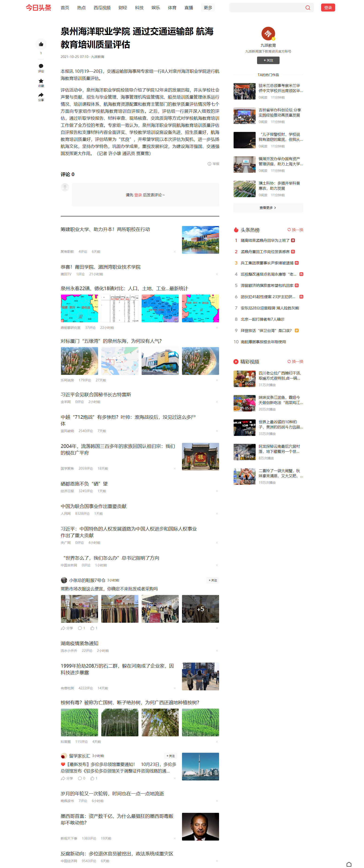Screen dimensions: 364x868
Task: Toggle follow for 留学家长汇
Action: tap(170, 756)
